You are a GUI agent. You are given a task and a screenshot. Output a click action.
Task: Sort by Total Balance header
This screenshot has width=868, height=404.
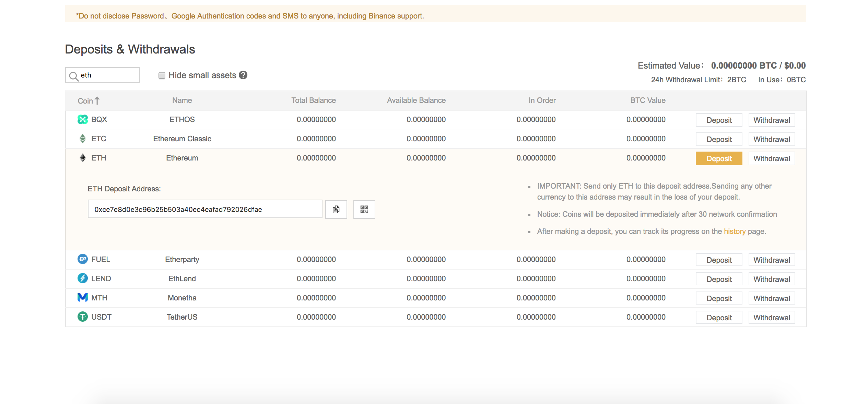314,100
